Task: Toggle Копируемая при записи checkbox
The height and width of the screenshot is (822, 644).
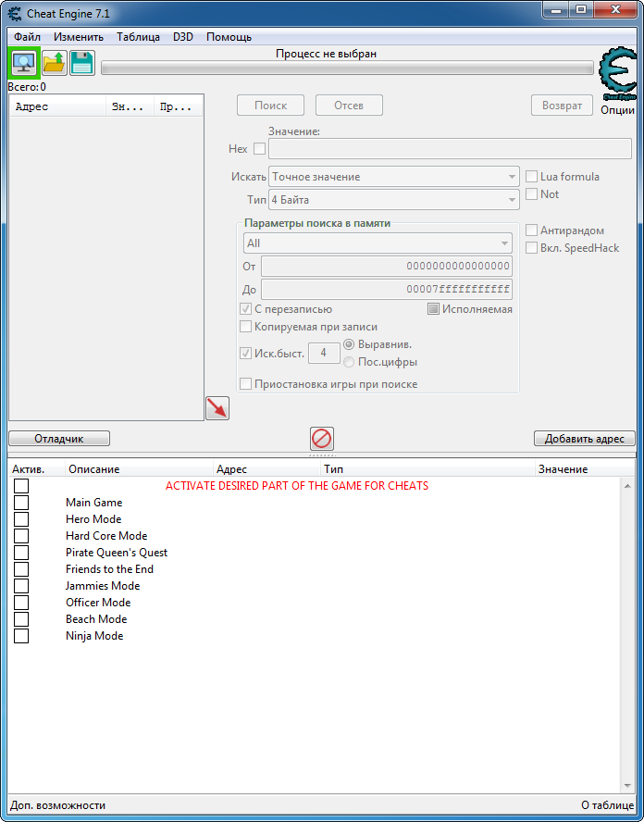Action: 245,327
